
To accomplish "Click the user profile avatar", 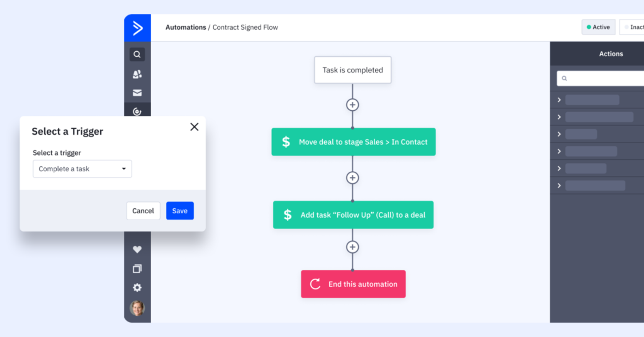I will click(x=137, y=308).
